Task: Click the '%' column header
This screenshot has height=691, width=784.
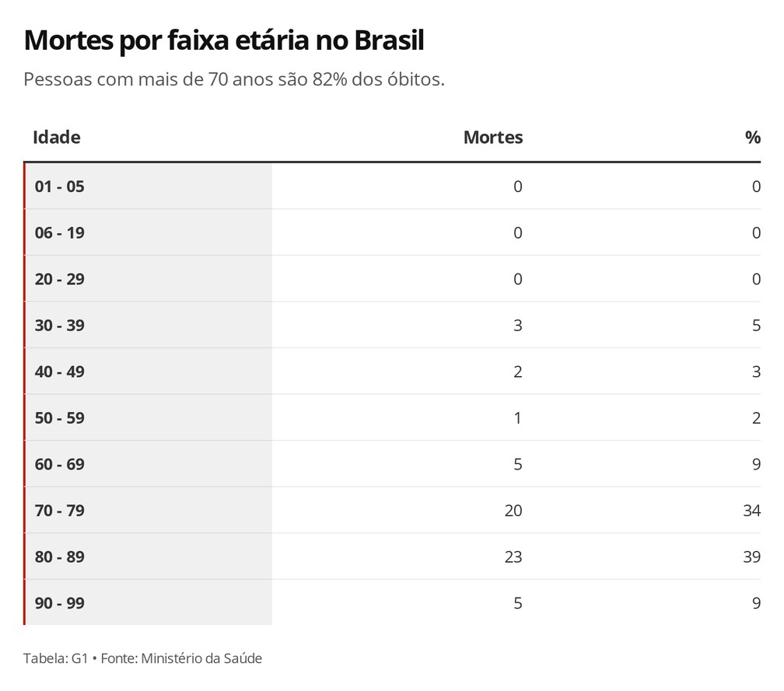Action: pos(752,138)
